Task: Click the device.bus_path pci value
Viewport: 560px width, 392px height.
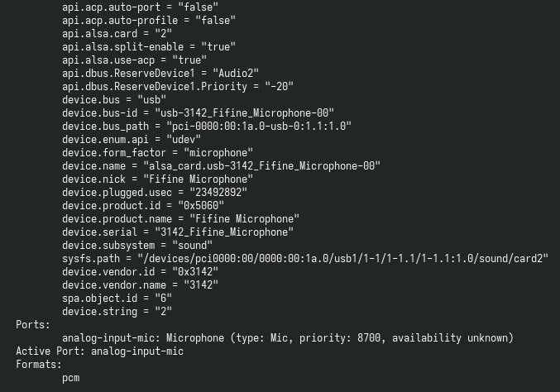Action: [259, 126]
